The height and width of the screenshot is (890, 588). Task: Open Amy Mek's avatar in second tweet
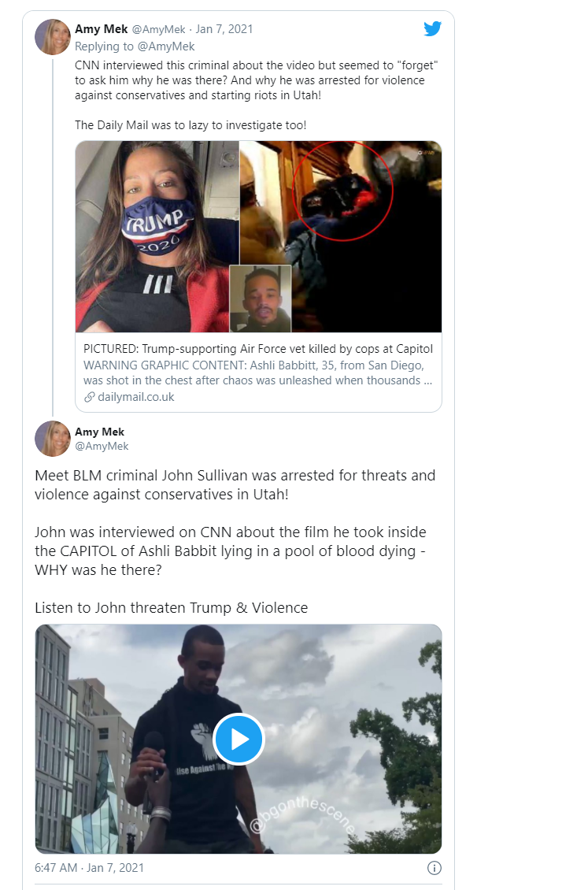[52, 438]
